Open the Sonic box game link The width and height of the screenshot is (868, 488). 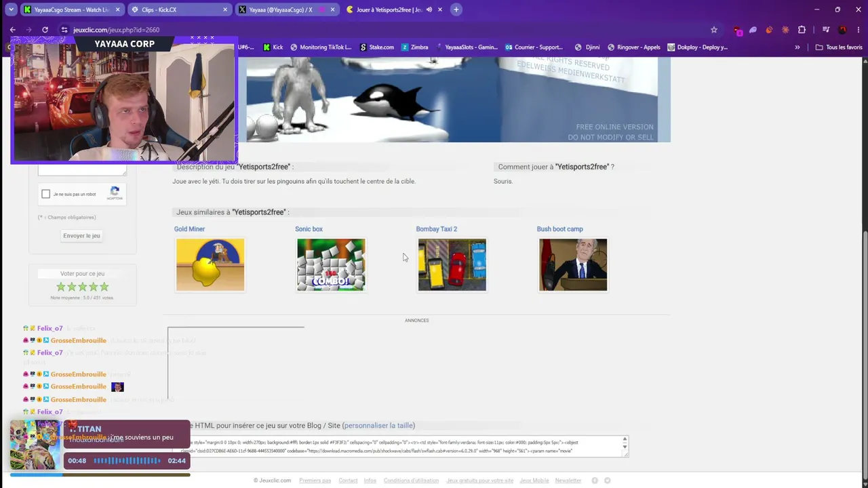click(309, 229)
